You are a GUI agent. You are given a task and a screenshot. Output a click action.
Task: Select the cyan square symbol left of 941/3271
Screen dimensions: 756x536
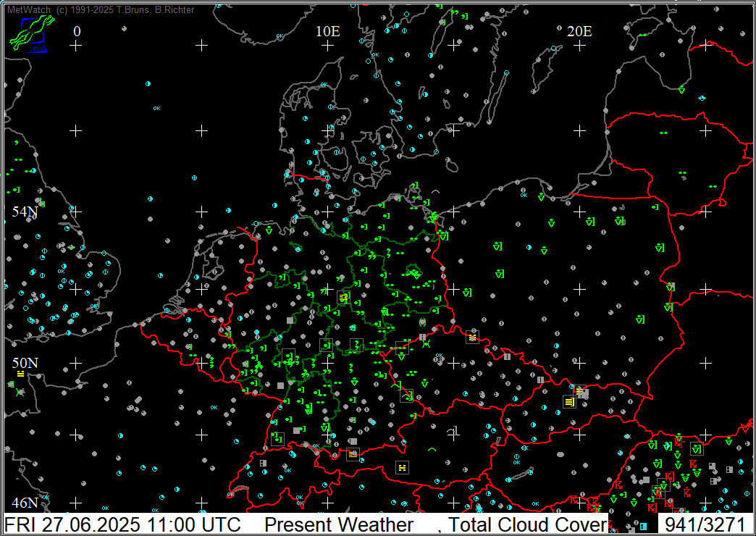click(x=644, y=526)
